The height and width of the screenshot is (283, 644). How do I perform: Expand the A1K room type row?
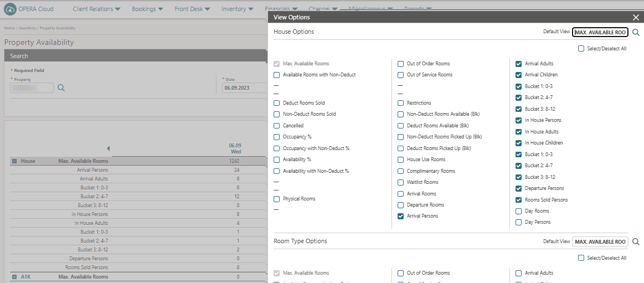[14, 277]
